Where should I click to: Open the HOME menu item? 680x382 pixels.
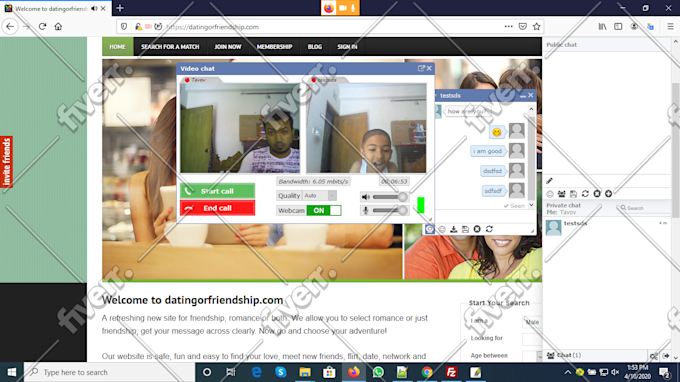pos(117,46)
